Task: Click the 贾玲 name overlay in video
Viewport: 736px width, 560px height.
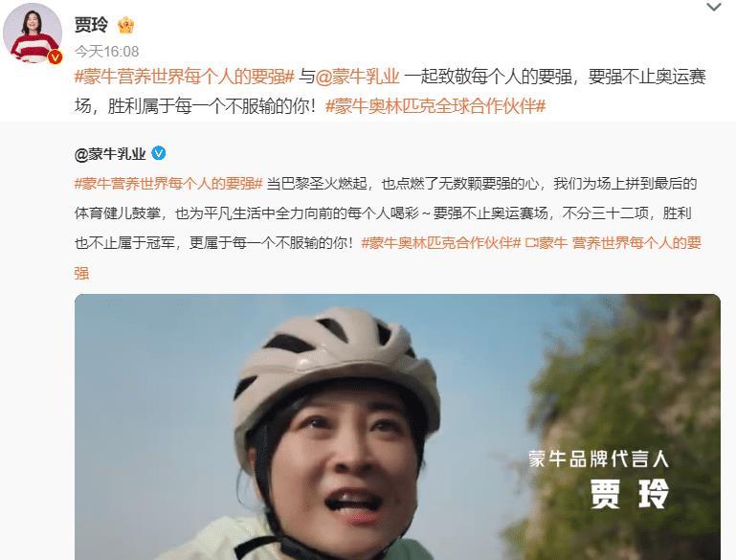Action: 629,494
